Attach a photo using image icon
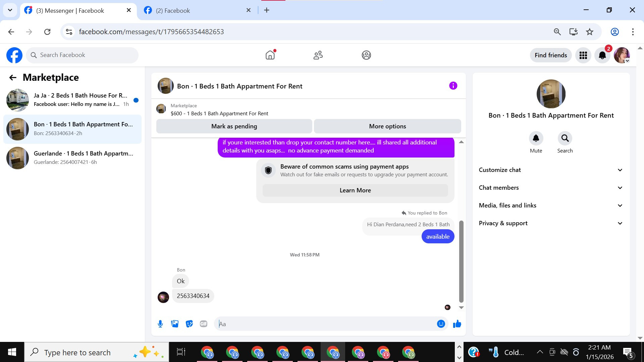 [175, 324]
